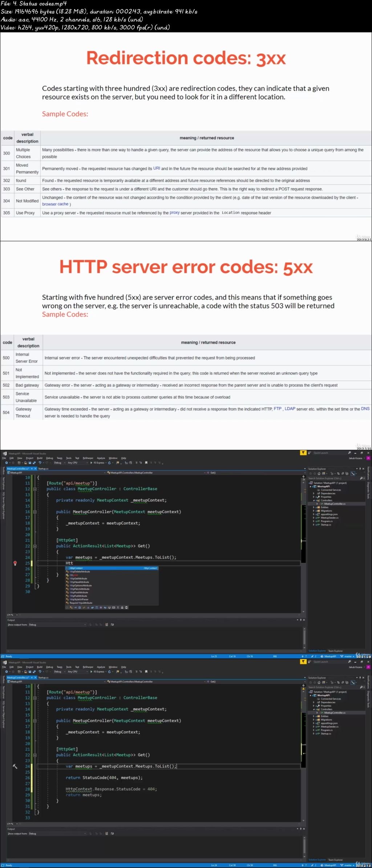The image size is (372, 868).
Task: Click the Solution Explorer search magnifier in the autocomplete frame
Action: (361, 479)
